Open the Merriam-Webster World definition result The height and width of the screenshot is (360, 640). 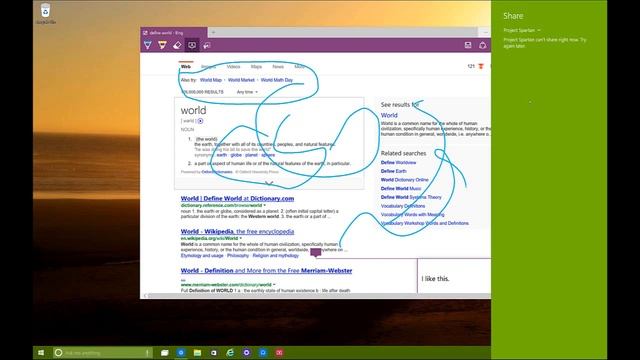click(x=267, y=271)
